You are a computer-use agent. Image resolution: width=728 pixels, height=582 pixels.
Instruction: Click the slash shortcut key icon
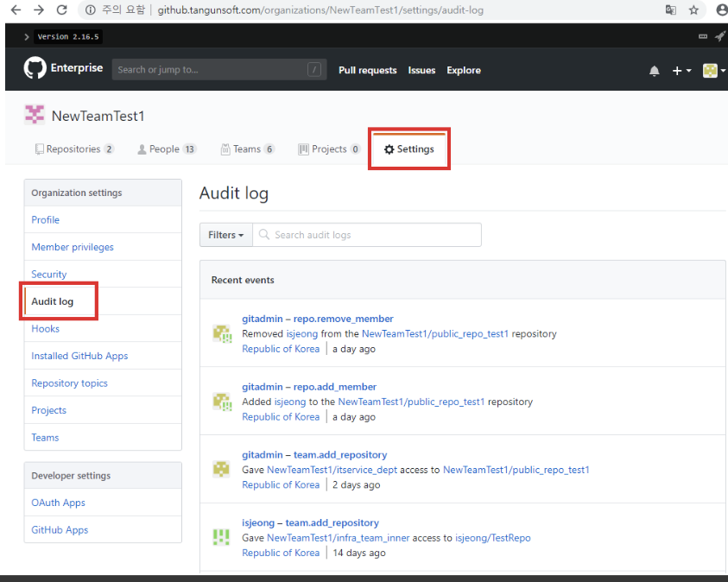[x=314, y=70]
